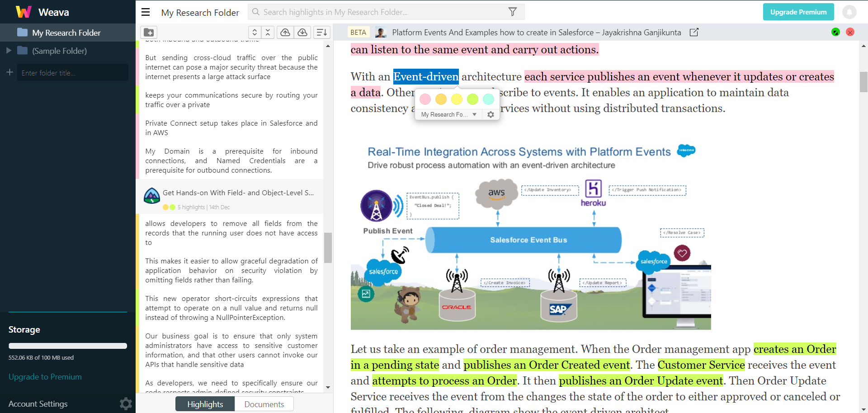The image size is (868, 413).
Task: Click the Weava logo
Action: pos(24,12)
